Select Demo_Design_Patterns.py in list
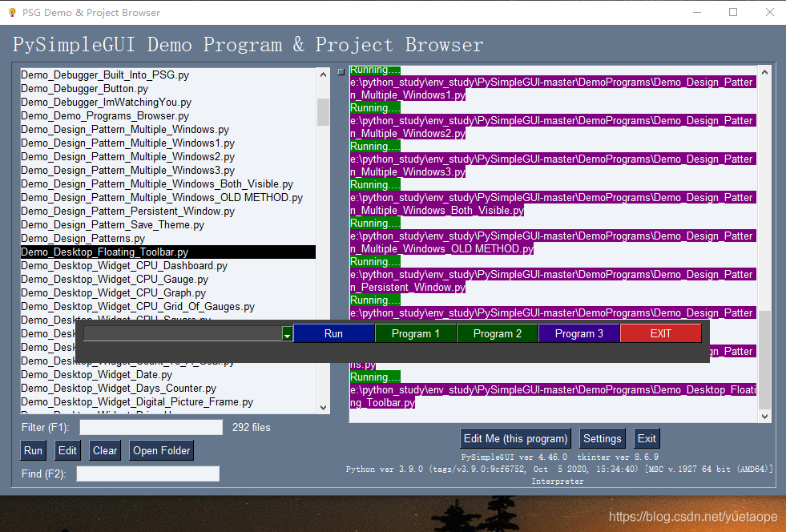Viewport: 786px width, 532px height. point(168,239)
